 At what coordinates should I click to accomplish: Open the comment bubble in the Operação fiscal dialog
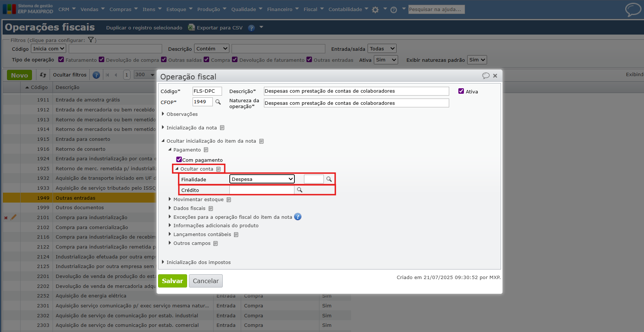click(x=486, y=76)
